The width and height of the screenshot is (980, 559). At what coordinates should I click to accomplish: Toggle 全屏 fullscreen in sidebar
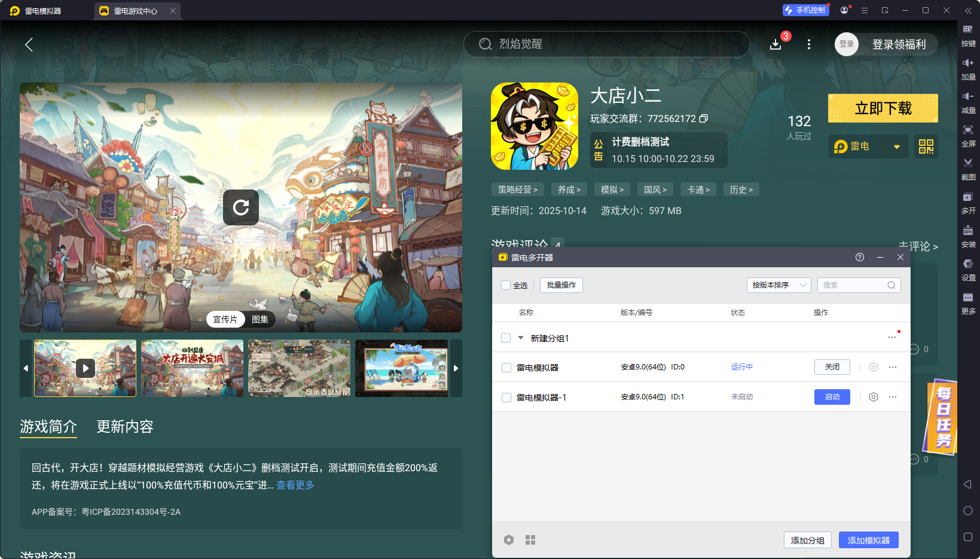point(968,136)
